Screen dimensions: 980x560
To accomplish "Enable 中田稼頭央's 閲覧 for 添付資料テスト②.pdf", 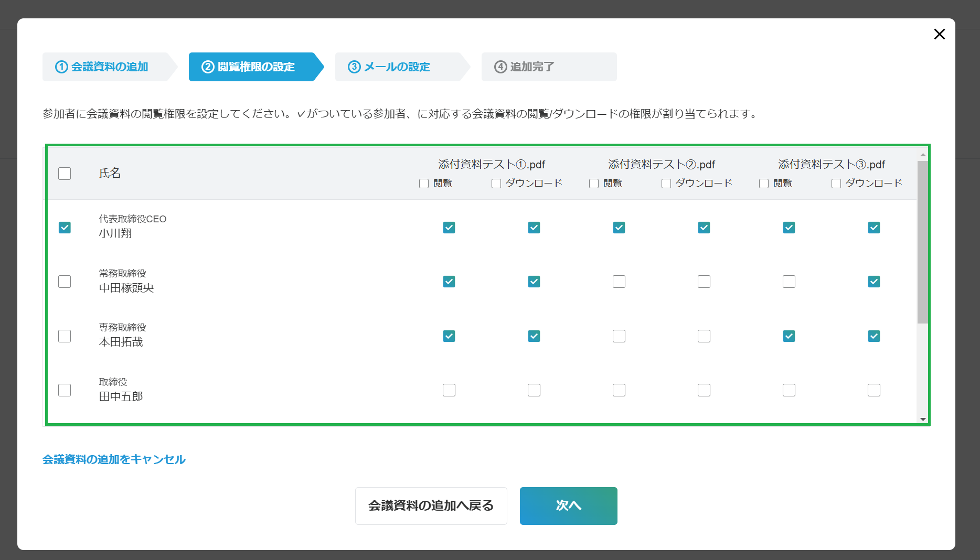I will pyautogui.click(x=619, y=282).
